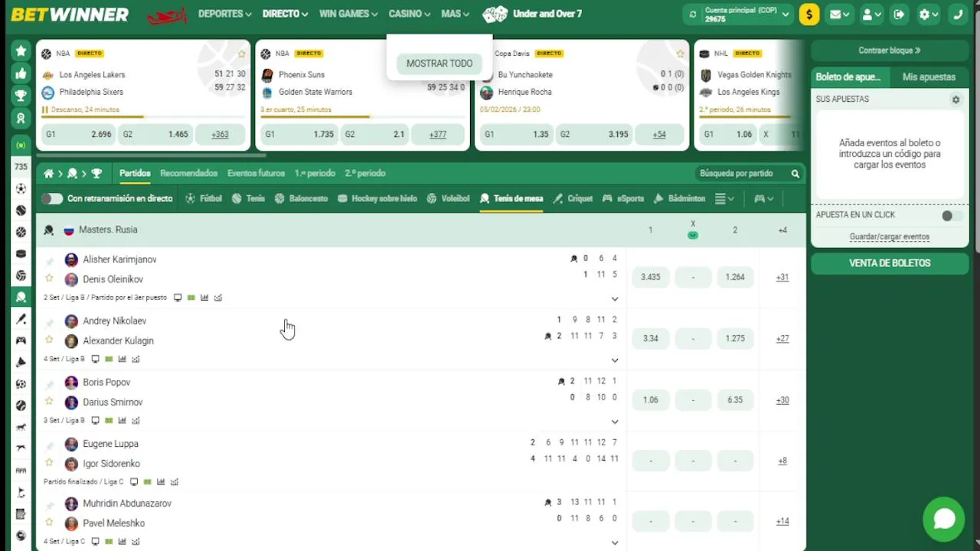Open +363 more markets for Lakers game
This screenshot has width=980, height=551.
click(x=220, y=135)
